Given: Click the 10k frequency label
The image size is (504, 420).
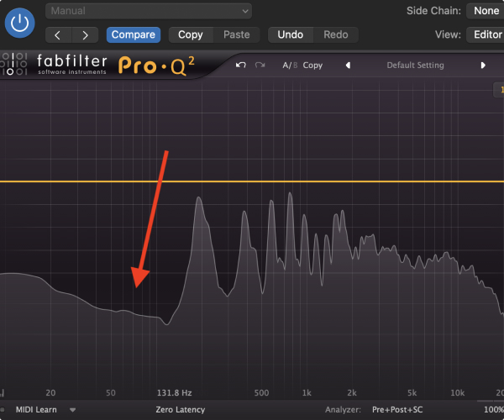Looking at the screenshot, I should coord(458,392).
